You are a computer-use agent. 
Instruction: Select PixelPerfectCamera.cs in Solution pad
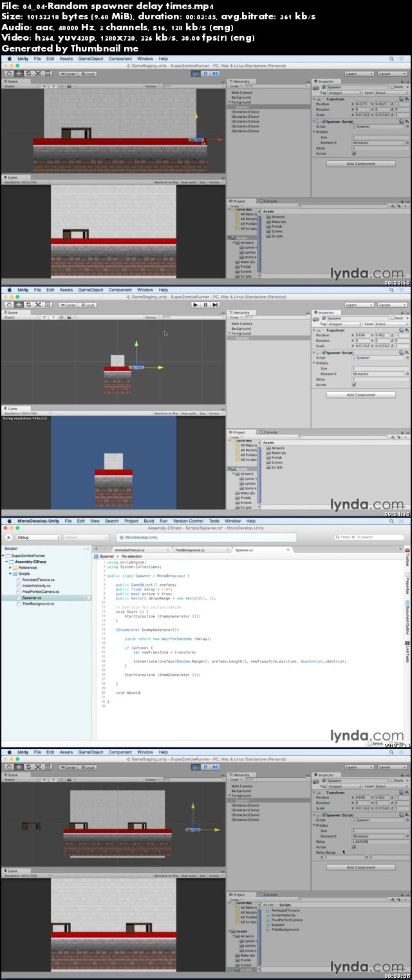click(42, 591)
